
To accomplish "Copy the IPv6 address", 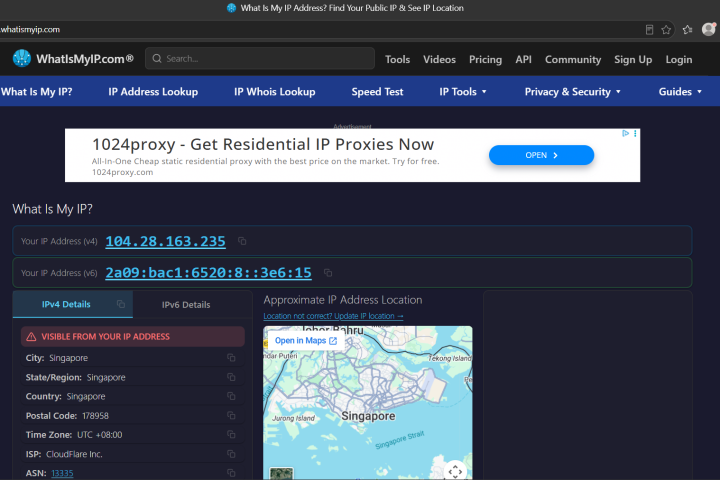I will coord(328,273).
